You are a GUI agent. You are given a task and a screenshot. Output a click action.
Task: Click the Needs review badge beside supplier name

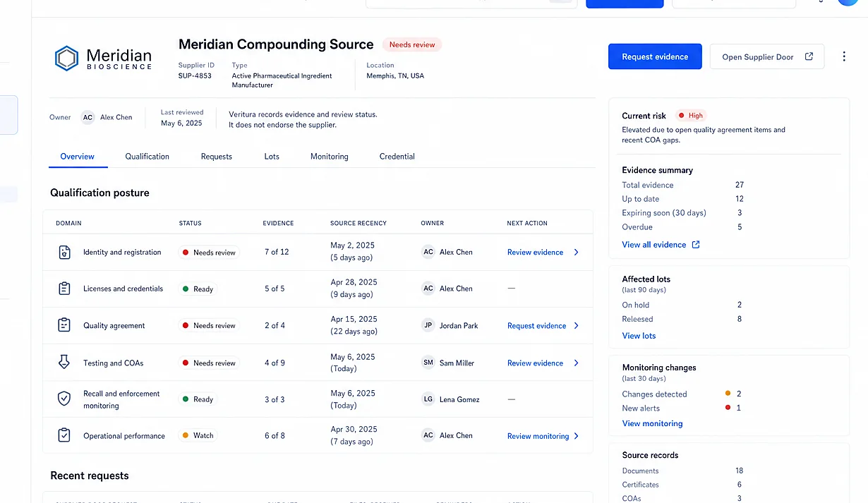click(x=412, y=44)
